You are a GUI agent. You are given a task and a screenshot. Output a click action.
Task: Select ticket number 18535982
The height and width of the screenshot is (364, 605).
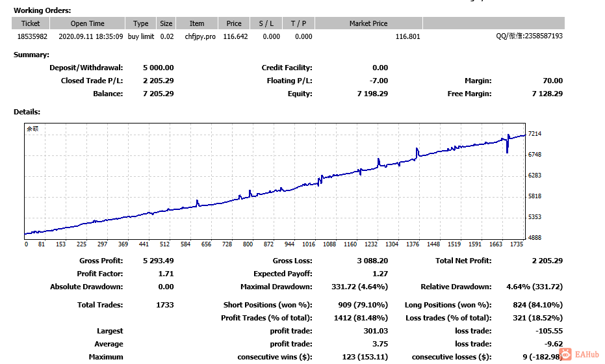(x=32, y=36)
